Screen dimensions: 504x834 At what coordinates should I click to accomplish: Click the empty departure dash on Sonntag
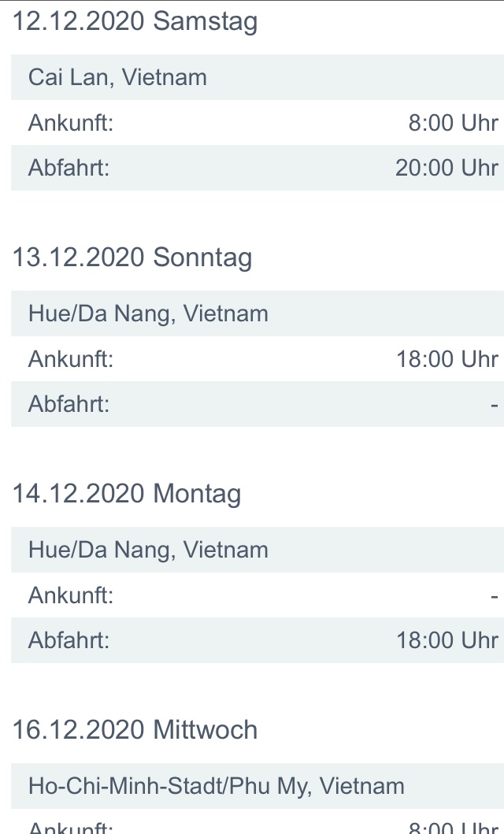tap(494, 405)
